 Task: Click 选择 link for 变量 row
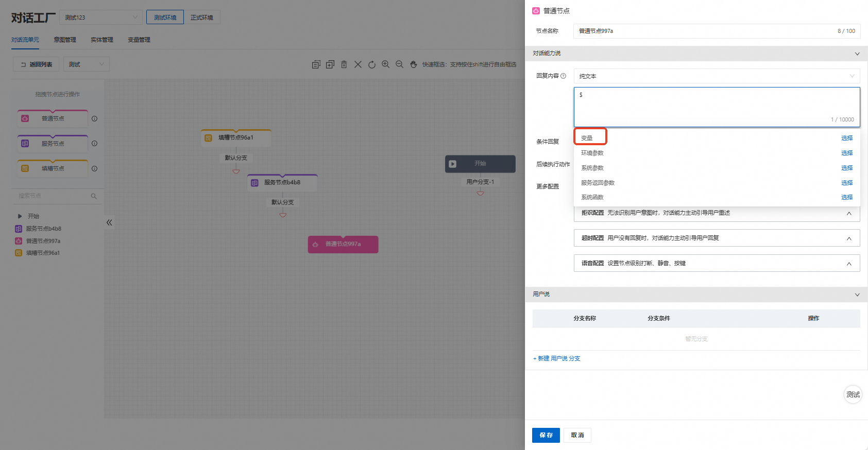pyautogui.click(x=847, y=138)
